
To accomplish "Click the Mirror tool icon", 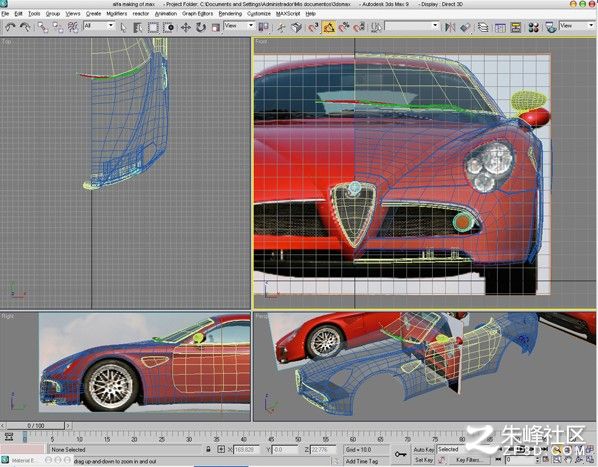I will pos(450,27).
